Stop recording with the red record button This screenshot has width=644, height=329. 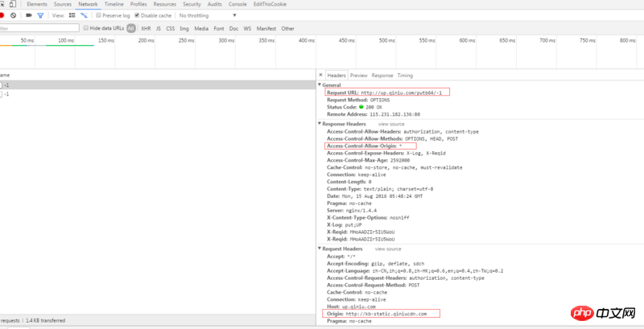(x=2, y=15)
